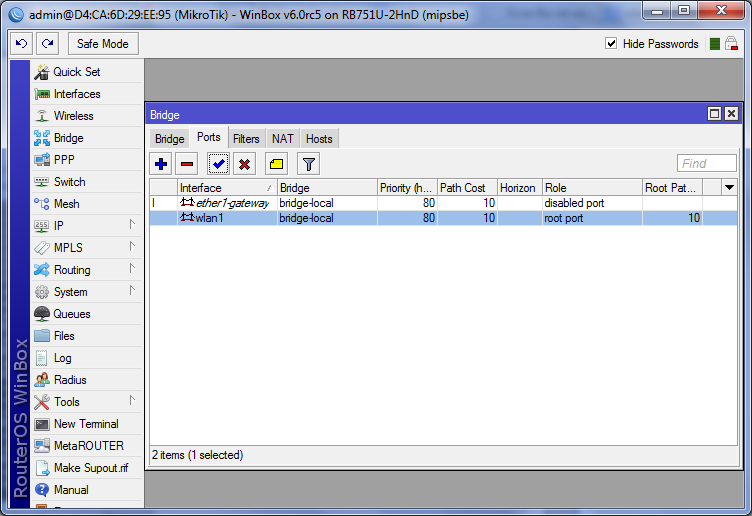The image size is (752, 516).
Task: Click the blue plus Add button
Action: [x=161, y=164]
